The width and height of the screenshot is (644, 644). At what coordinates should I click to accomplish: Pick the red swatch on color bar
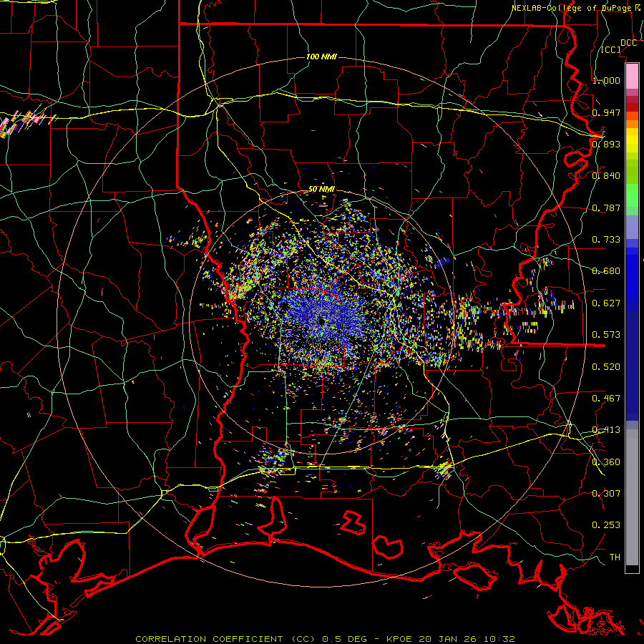[x=632, y=107]
